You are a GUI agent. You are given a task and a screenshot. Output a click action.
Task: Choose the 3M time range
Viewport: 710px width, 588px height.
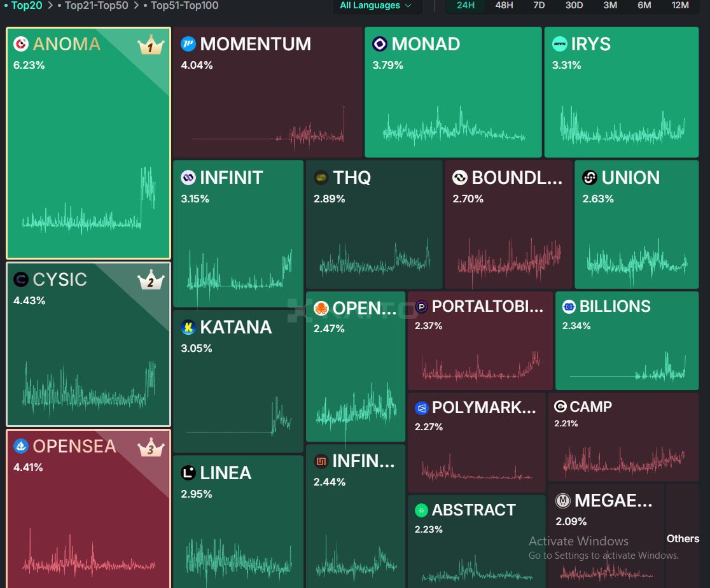coord(610,6)
